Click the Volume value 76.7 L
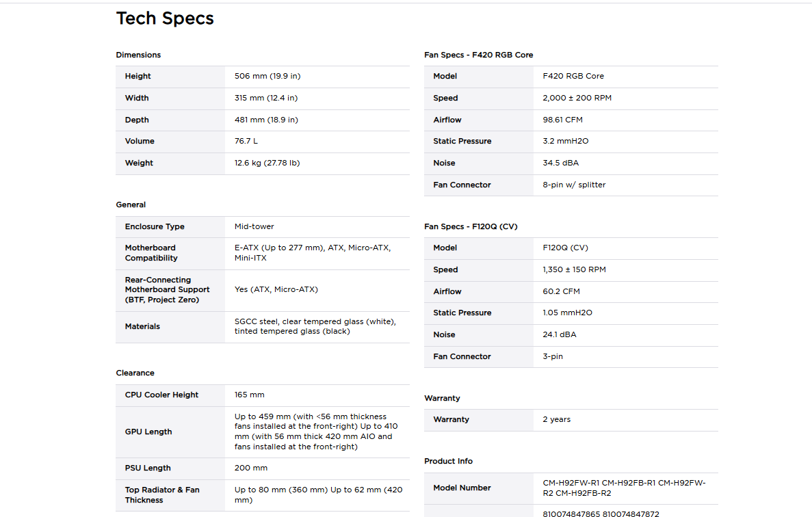The width and height of the screenshot is (812, 517). (246, 142)
